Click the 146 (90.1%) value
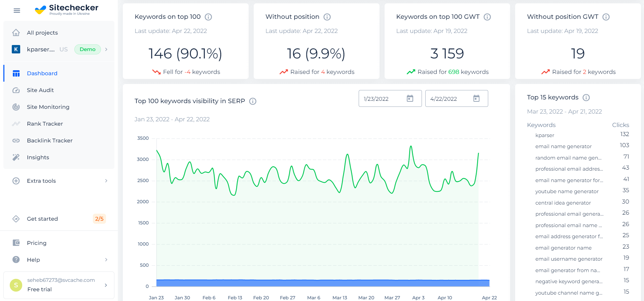644x301 pixels. (185, 53)
